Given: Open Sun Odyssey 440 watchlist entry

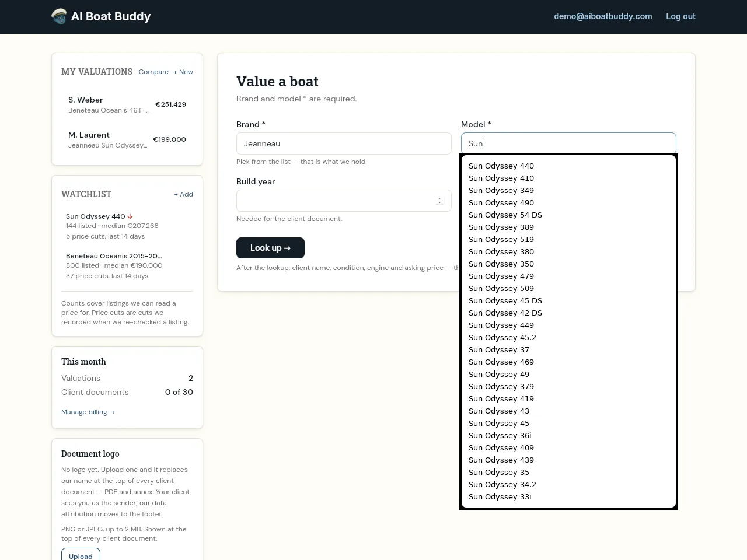Looking at the screenshot, I should click(x=127, y=226).
